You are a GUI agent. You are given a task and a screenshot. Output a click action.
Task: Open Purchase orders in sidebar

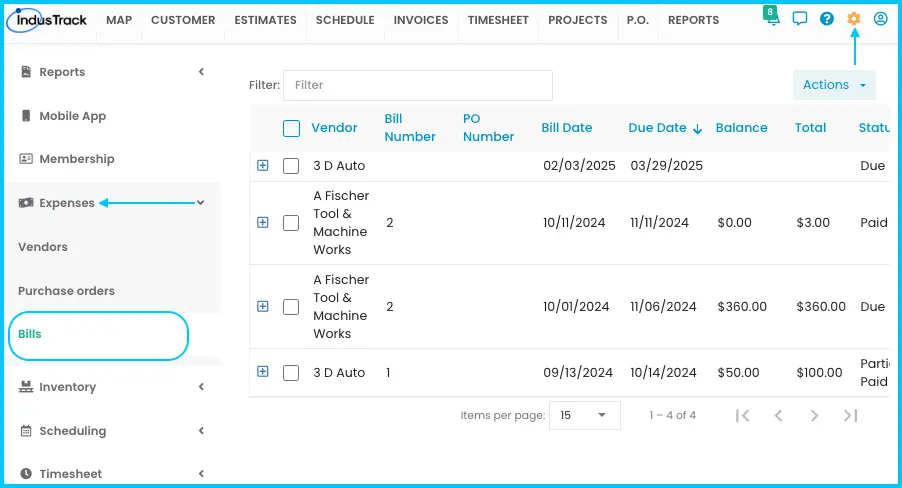(66, 291)
